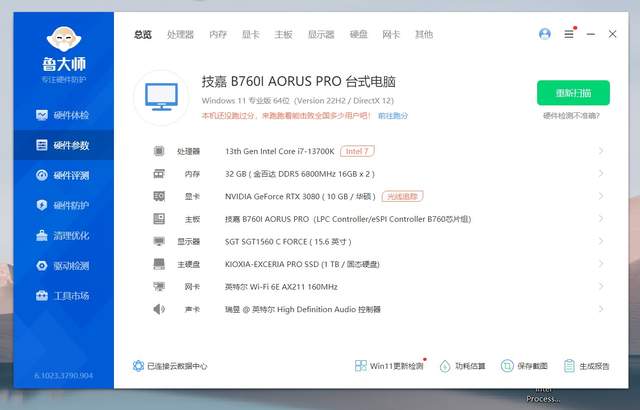Select 硬件参数 sidebar item

pyautogui.click(x=63, y=145)
